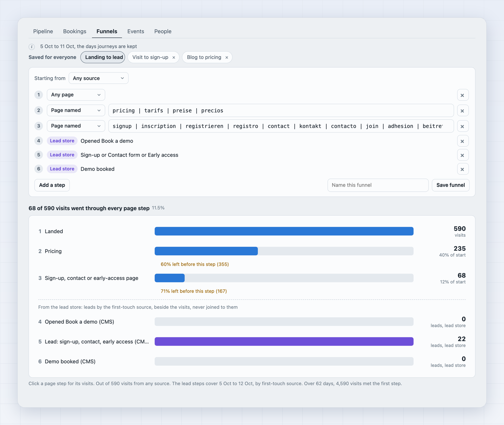Viewport: 504px width, 425px height.
Task: Edit the signup page names field
Action: point(281,126)
